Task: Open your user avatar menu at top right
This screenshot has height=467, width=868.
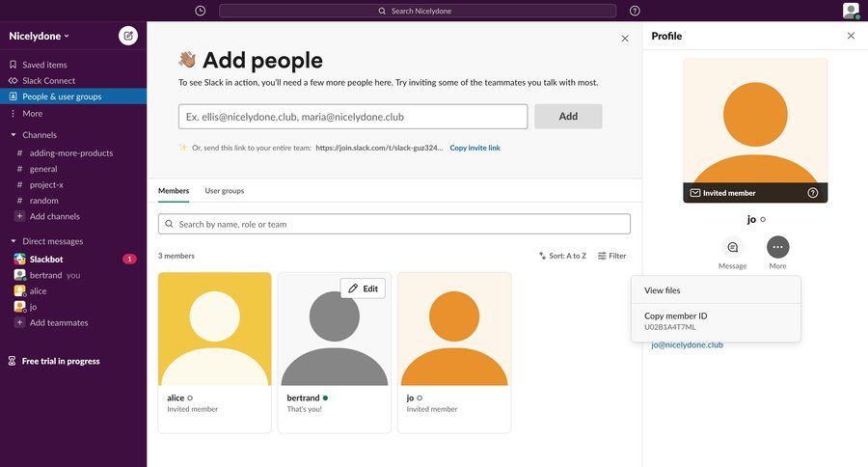Action: coord(851,11)
